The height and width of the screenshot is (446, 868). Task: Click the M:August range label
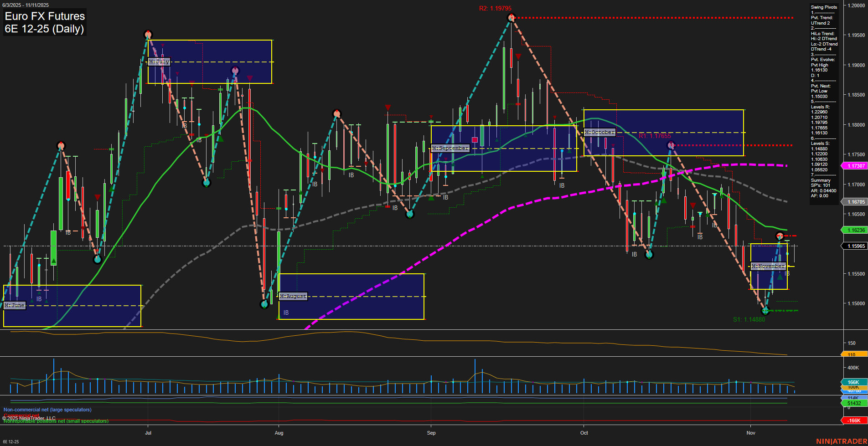click(x=293, y=296)
